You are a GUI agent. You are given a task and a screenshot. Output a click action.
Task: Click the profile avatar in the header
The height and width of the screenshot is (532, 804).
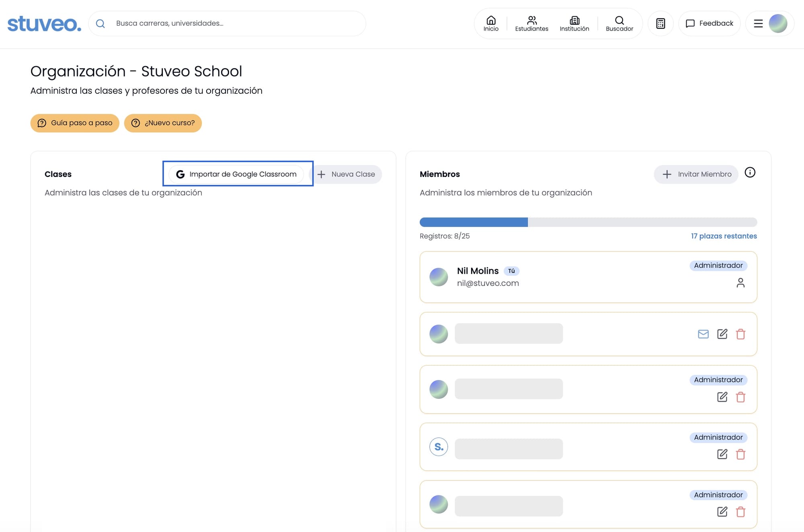778,23
